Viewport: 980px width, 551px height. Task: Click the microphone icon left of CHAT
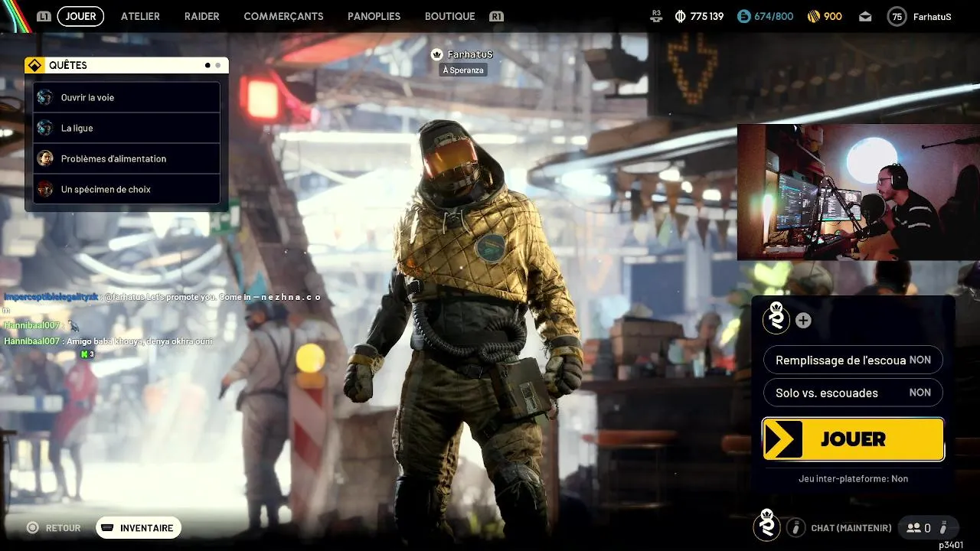tap(795, 527)
